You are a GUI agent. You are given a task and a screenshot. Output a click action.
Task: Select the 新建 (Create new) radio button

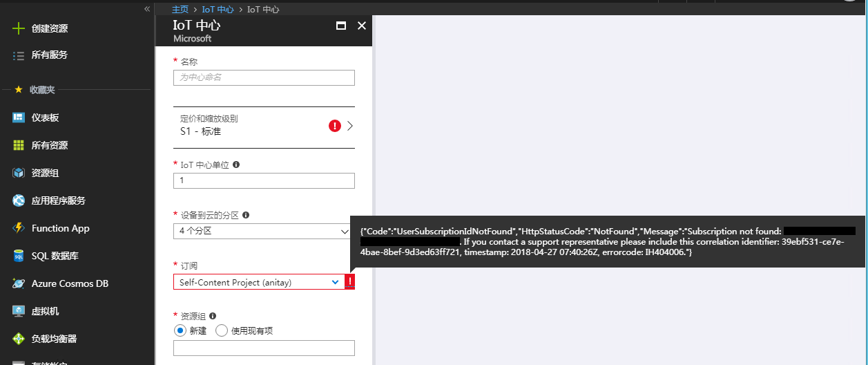181,330
